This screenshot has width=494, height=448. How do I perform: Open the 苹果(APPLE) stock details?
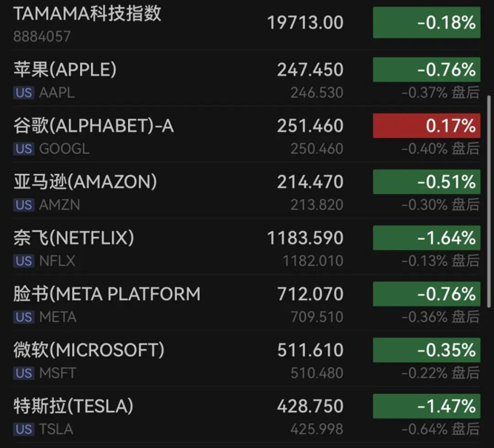(65, 70)
